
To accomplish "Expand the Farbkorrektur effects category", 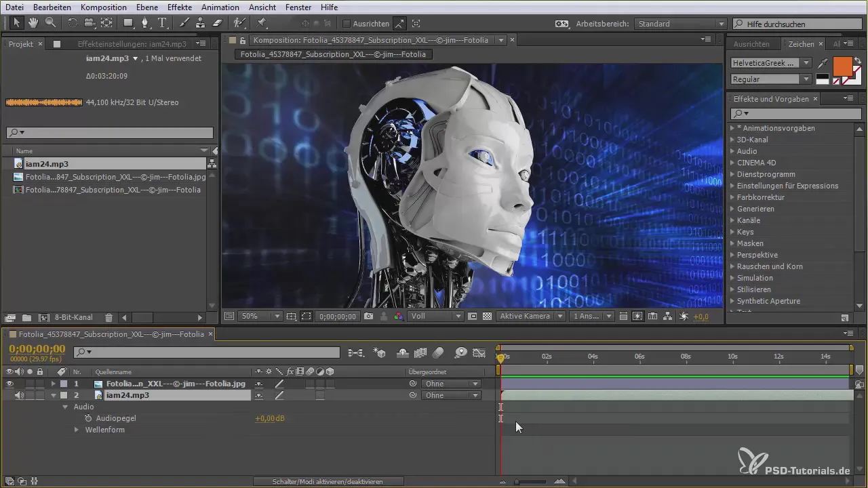I will (732, 197).
